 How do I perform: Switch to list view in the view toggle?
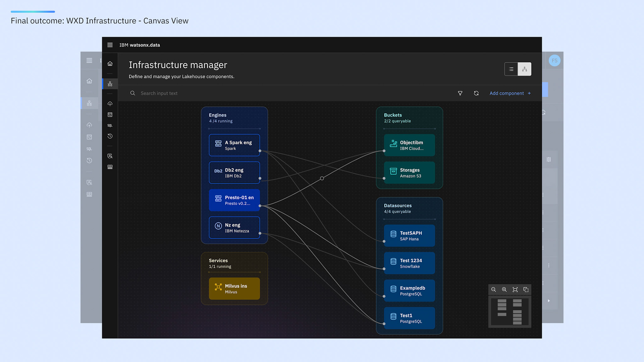tap(511, 69)
